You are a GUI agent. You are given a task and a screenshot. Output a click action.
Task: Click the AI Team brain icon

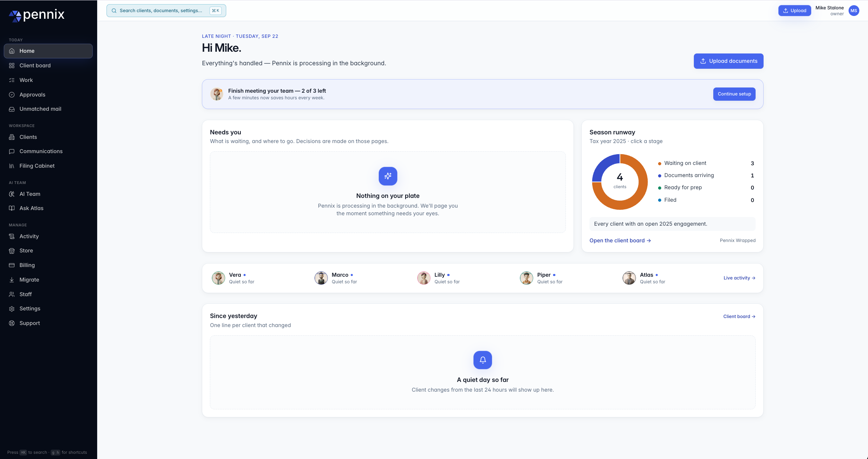(x=12, y=194)
